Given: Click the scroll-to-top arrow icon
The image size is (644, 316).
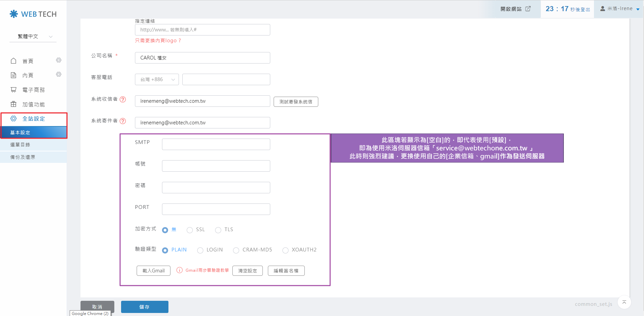Looking at the screenshot, I should pyautogui.click(x=624, y=302).
